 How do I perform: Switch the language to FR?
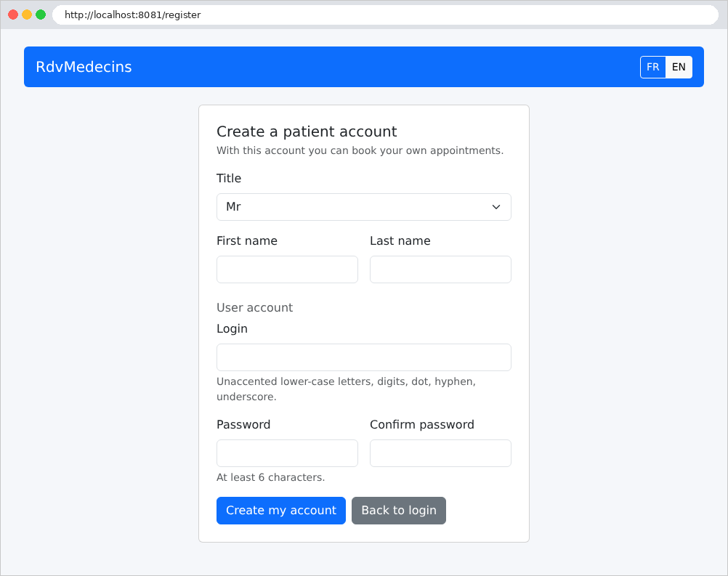[652, 67]
